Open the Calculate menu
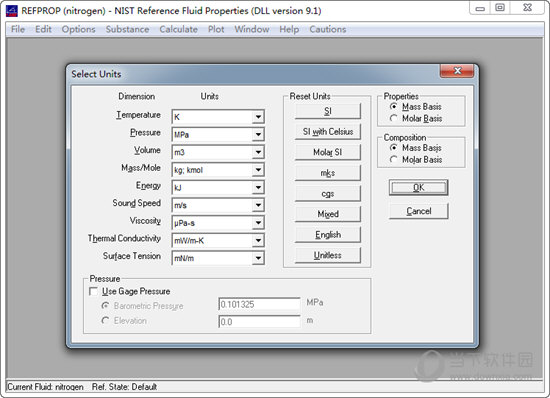Screen dimensions: 550x398 click(x=179, y=29)
